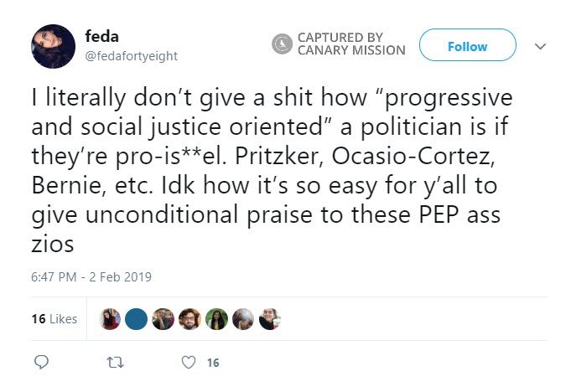
Task: Click the @fedafortyeight handle
Action: [131, 56]
